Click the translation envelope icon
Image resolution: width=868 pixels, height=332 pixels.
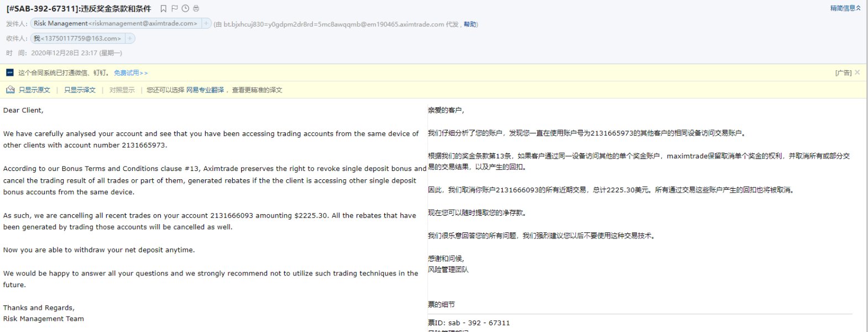[x=10, y=90]
